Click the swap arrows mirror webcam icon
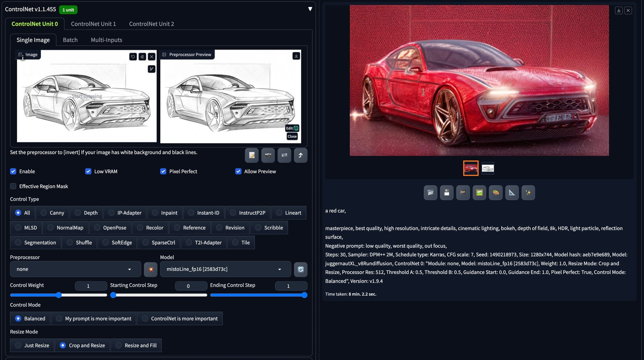This screenshot has height=360, width=644. click(284, 155)
